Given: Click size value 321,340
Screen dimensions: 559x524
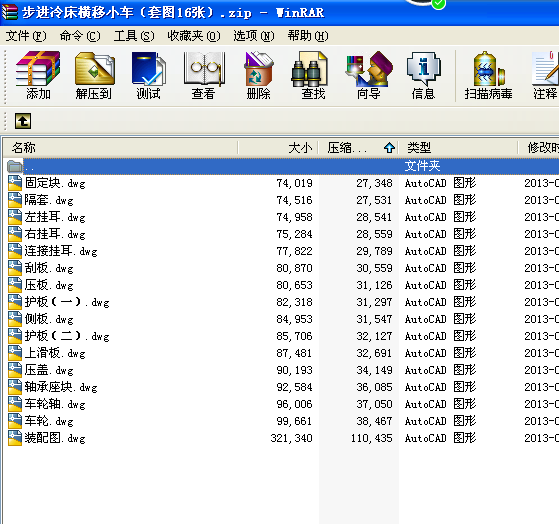Looking at the screenshot, I should pos(291,438).
